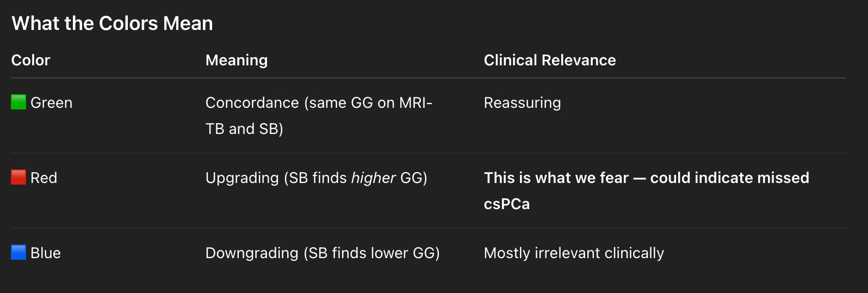This screenshot has height=293, width=868.
Task: Click the italic word 'higher'
Action: tap(373, 178)
